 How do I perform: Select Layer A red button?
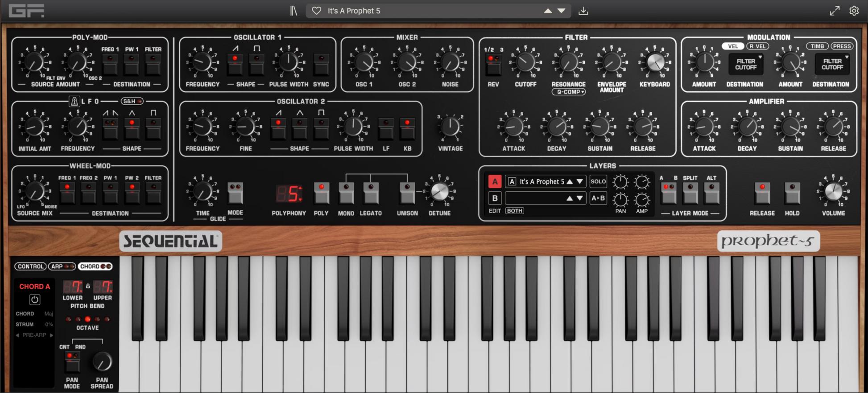pos(495,181)
